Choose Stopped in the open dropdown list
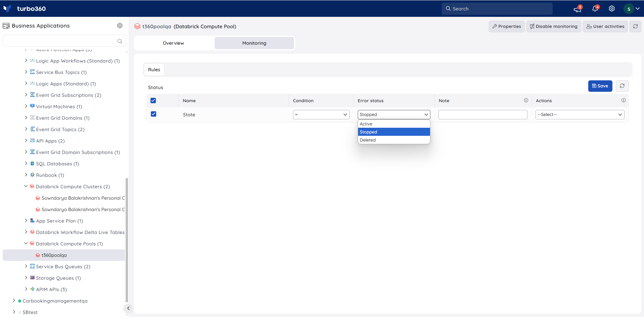 (394, 132)
